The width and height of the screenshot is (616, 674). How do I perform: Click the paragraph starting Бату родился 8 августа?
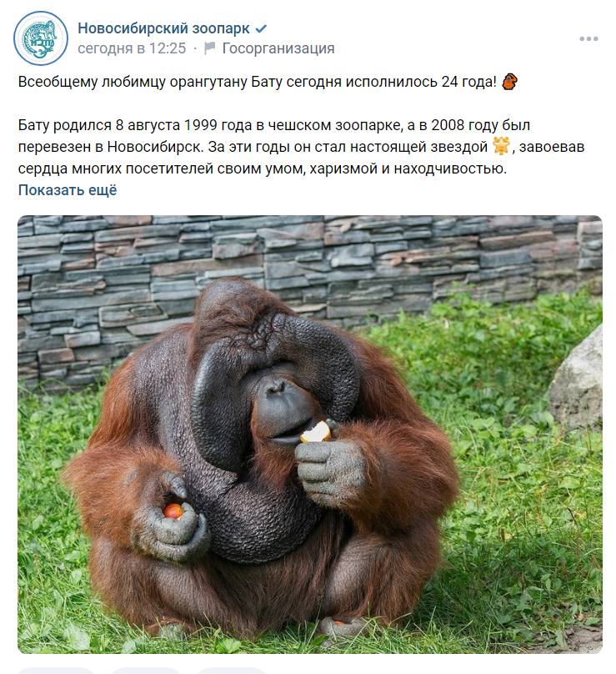coord(301,147)
